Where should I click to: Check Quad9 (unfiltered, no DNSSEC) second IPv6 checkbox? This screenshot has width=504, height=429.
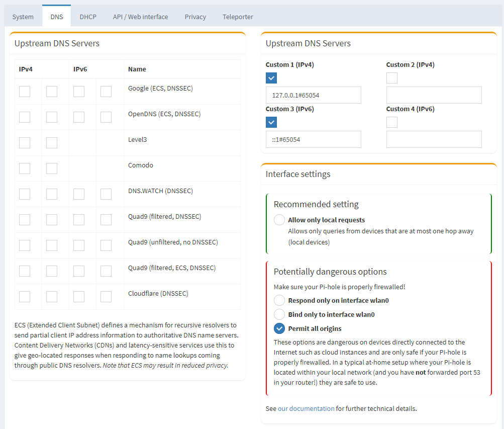[x=106, y=245]
